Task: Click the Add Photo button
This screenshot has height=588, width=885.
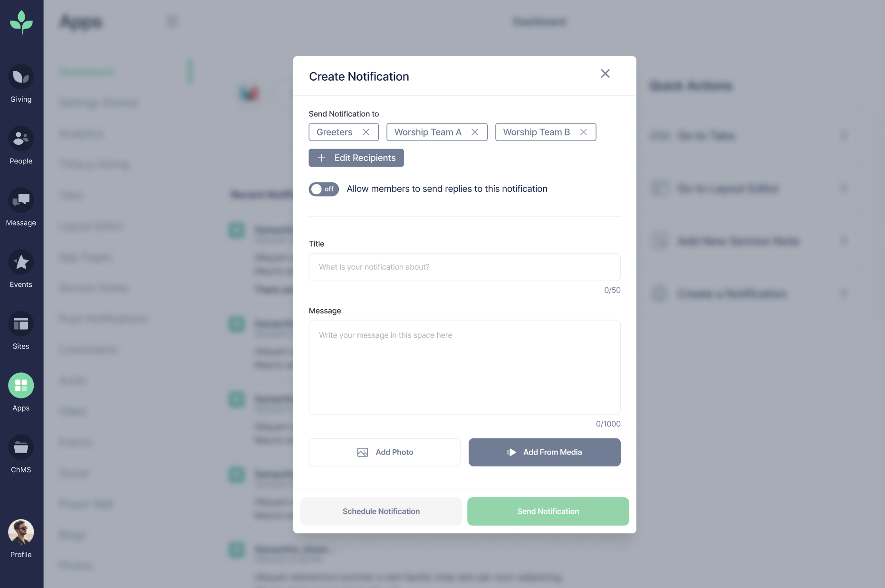Action: pyautogui.click(x=385, y=452)
